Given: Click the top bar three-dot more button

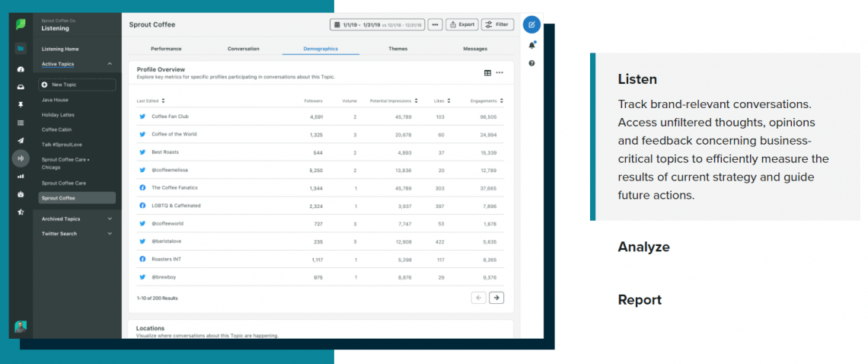Looking at the screenshot, I should (x=435, y=24).
